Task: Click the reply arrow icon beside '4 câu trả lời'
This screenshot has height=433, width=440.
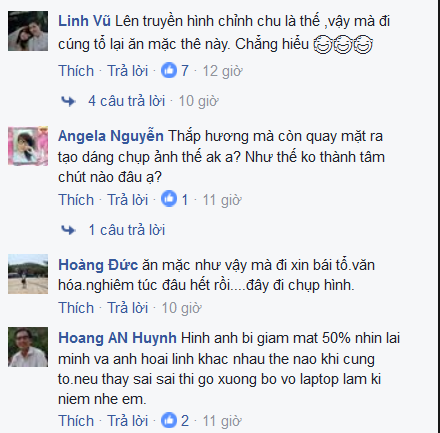Action: tap(68, 101)
